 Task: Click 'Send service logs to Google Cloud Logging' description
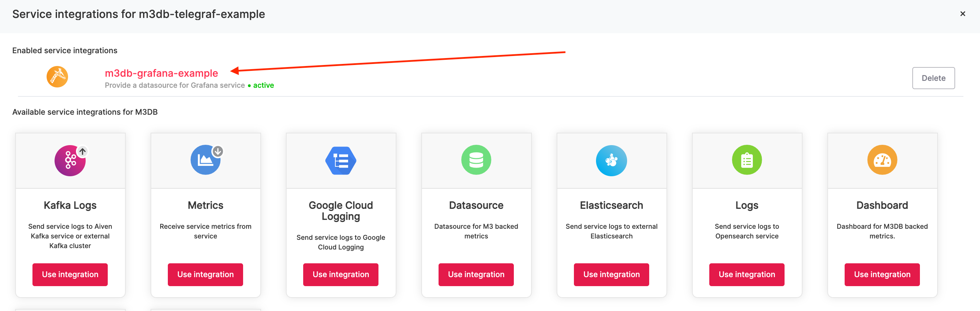click(x=341, y=242)
